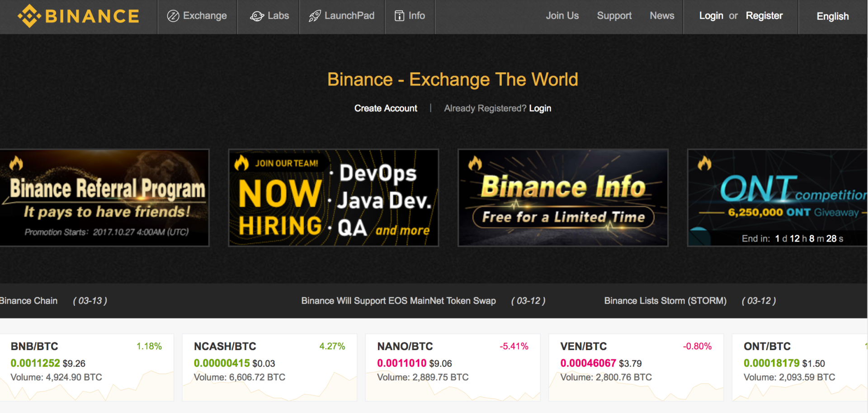Click the ONT competition End in countdown

pyautogui.click(x=793, y=238)
